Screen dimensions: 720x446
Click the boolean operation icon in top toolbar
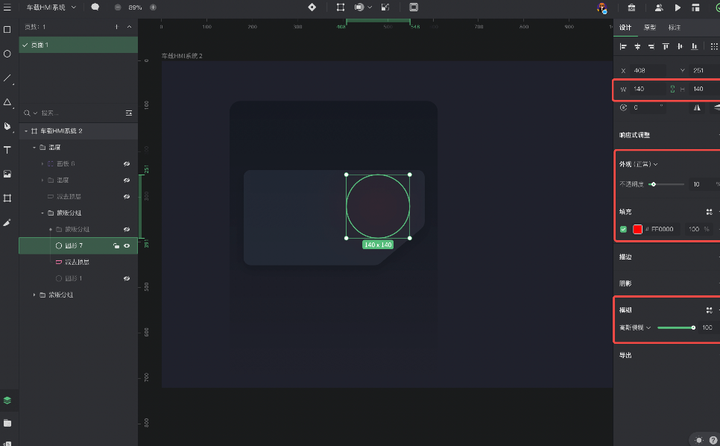click(x=359, y=7)
